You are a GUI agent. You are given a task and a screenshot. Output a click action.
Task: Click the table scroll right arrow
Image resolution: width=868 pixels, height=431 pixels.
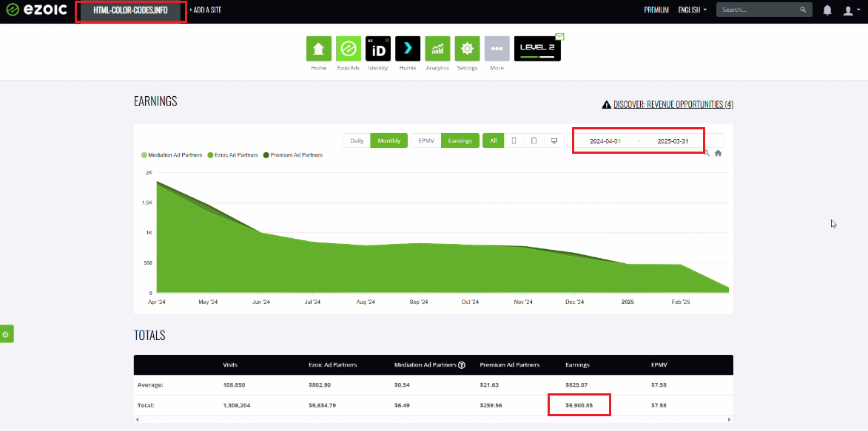729,420
